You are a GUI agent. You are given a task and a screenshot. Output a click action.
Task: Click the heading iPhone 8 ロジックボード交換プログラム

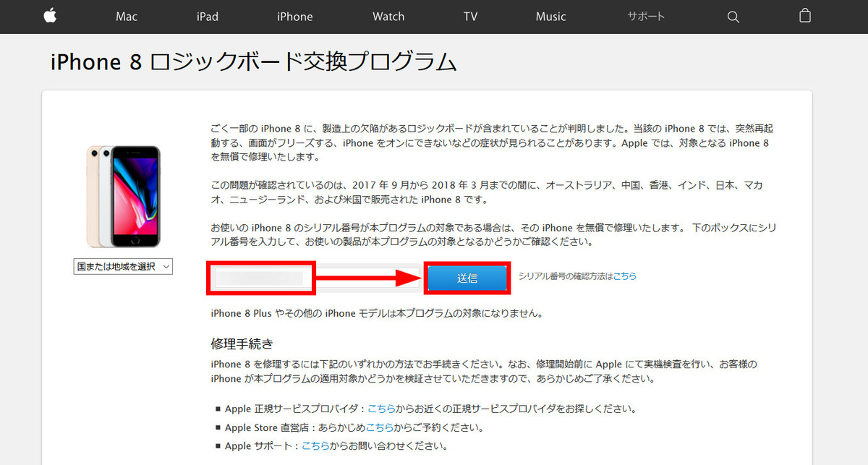point(254,62)
